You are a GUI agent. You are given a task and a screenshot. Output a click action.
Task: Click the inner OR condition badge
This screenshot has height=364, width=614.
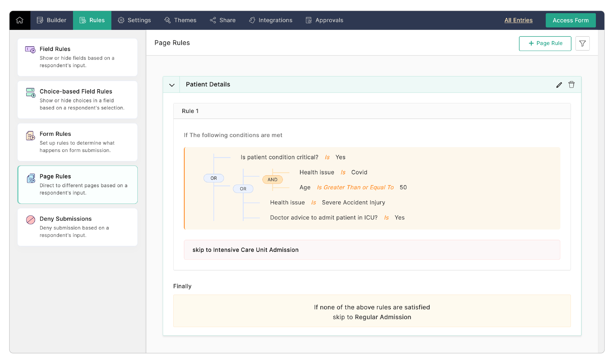(x=243, y=189)
